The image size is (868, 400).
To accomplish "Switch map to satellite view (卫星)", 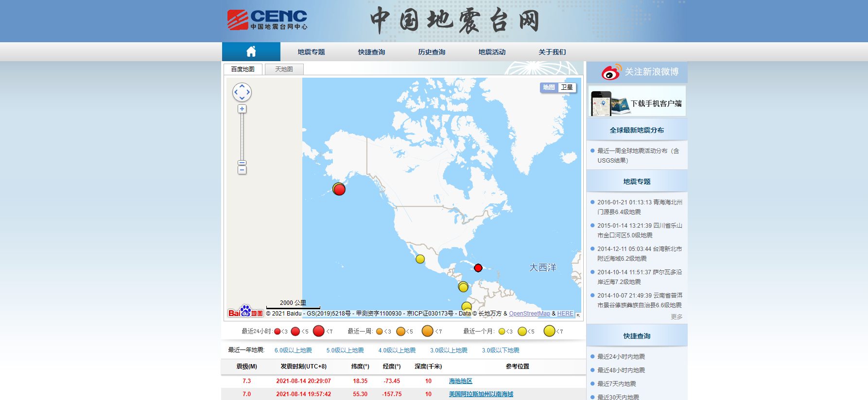I will (567, 87).
